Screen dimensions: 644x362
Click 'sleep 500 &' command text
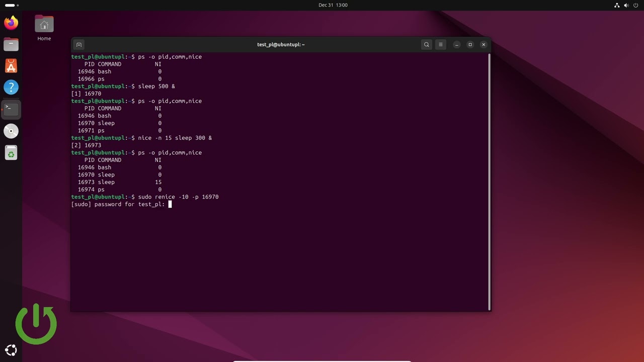coord(156,86)
